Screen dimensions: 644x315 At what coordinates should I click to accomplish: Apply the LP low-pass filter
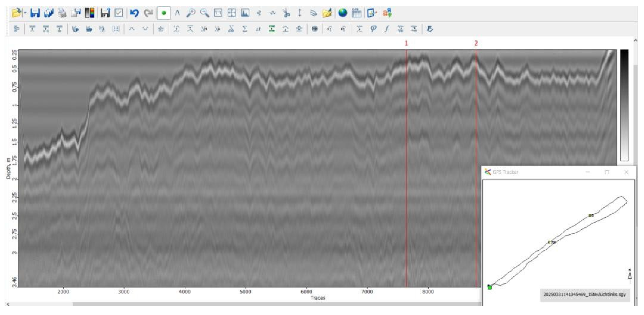coord(75,29)
